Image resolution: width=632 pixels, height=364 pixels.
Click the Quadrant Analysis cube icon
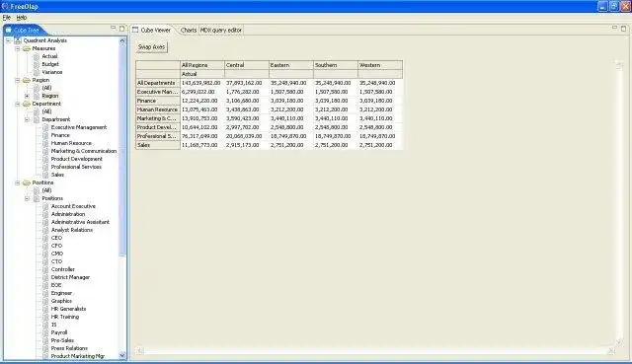coord(18,40)
